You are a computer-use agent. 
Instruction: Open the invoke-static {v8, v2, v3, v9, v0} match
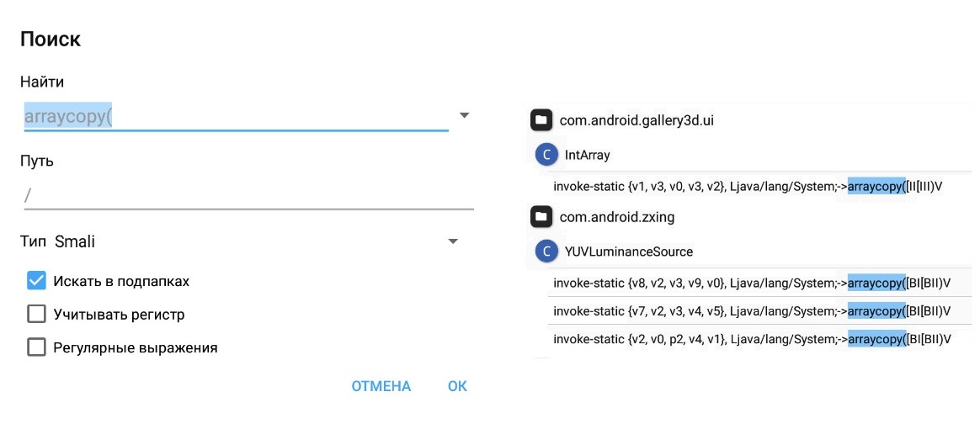pyautogui.click(x=752, y=283)
